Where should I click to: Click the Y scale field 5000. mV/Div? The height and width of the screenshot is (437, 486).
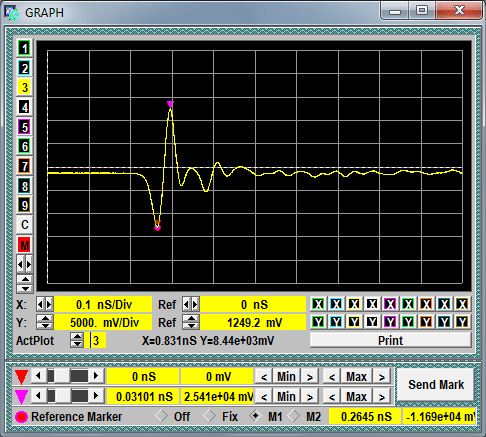[x=103, y=322]
